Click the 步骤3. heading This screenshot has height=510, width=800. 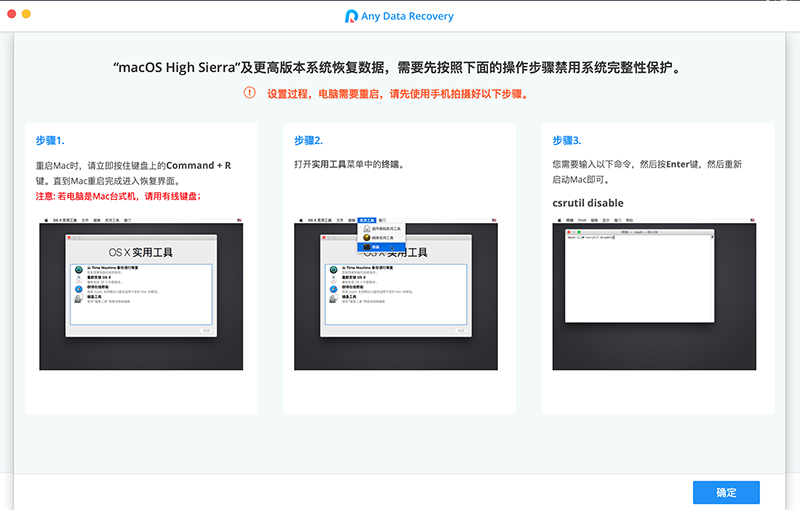click(567, 140)
